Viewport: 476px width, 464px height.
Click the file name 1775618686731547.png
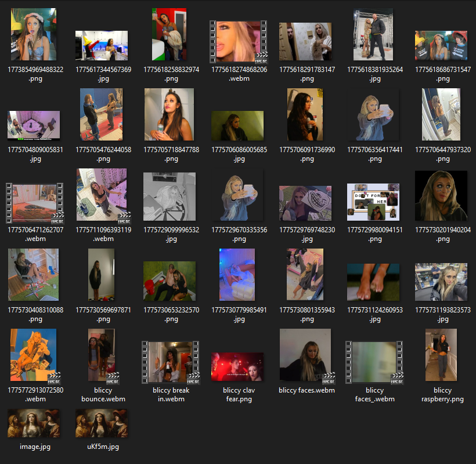443,74
